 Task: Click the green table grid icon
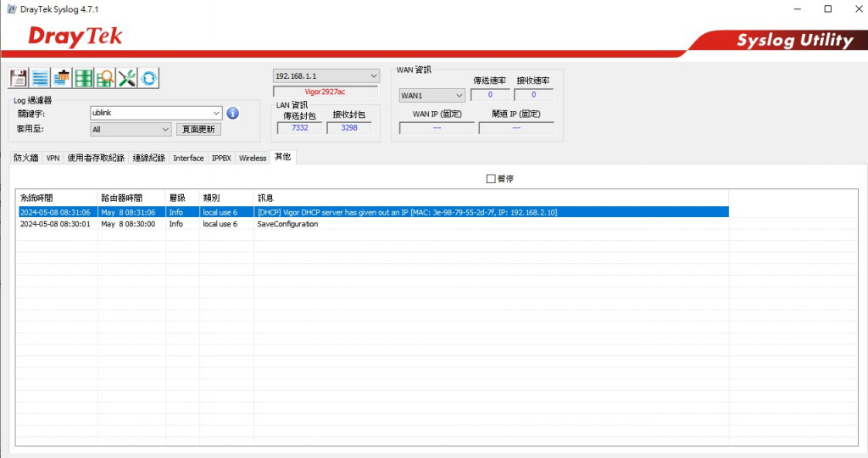84,78
